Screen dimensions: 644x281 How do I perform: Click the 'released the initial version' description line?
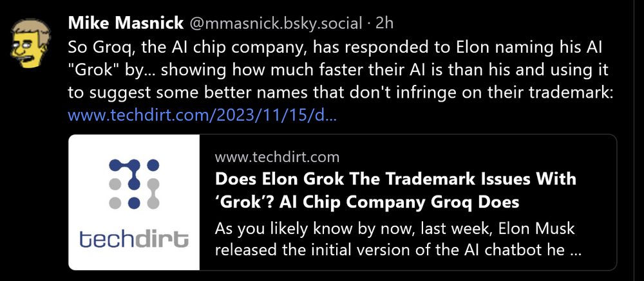(x=398, y=250)
